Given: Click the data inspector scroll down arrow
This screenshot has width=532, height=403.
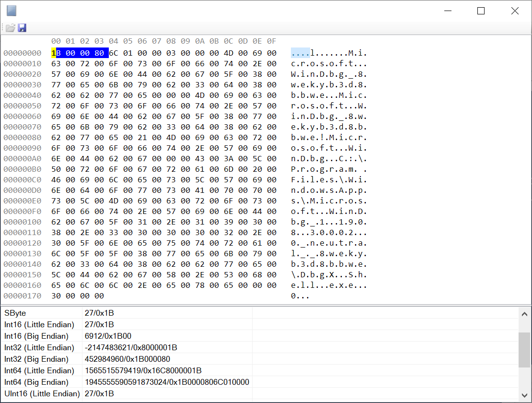Looking at the screenshot, I should click(524, 395).
